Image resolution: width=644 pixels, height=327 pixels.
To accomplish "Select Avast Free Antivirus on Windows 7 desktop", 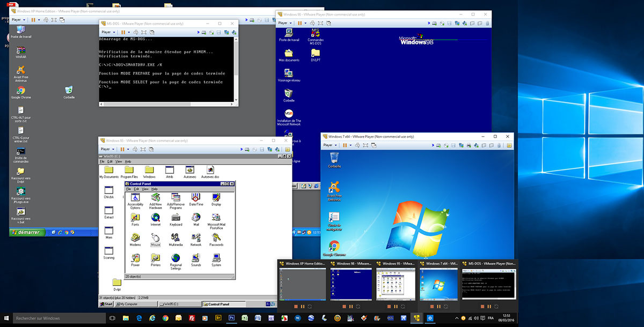I will (x=334, y=190).
